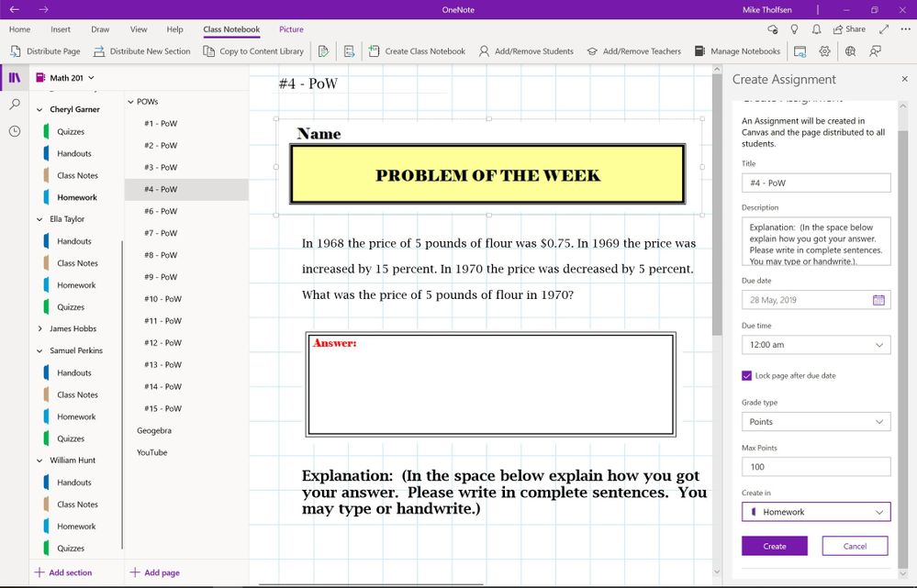Click the lightbulb tell me icon
The height and width of the screenshot is (588, 917).
coord(794,29)
